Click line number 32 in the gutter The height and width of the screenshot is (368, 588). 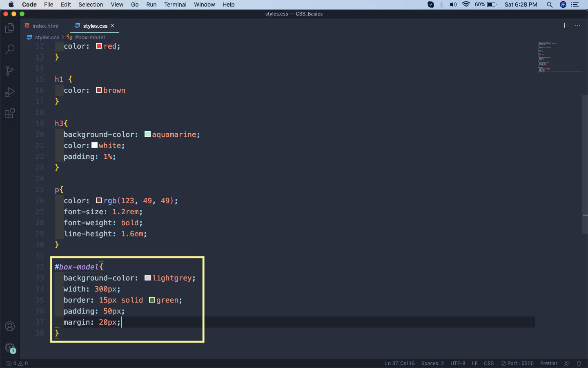pyautogui.click(x=40, y=267)
